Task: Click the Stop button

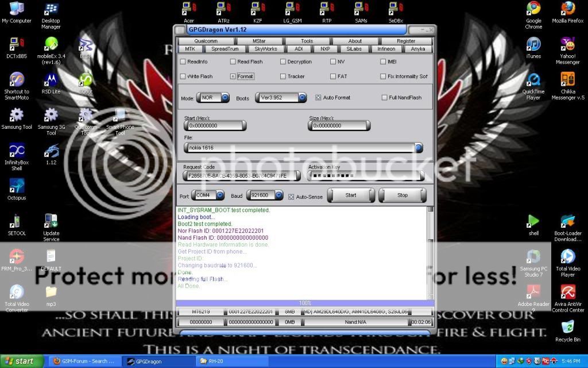Action: (x=402, y=195)
